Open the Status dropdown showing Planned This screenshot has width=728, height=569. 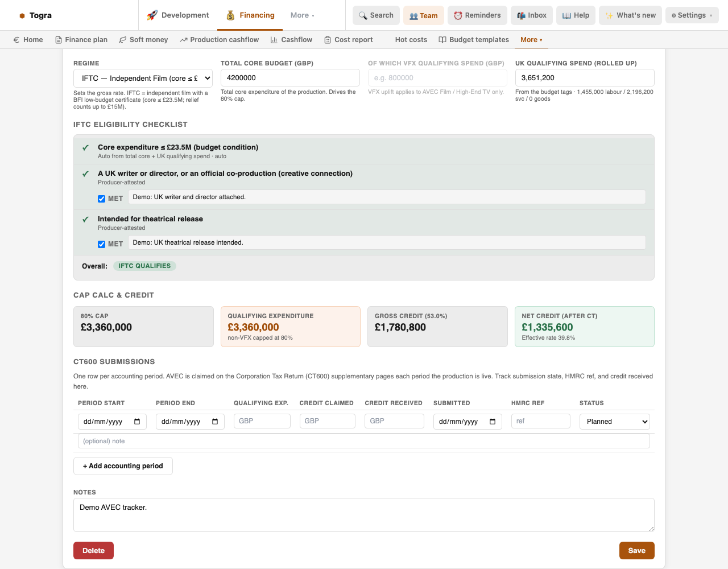tap(615, 422)
